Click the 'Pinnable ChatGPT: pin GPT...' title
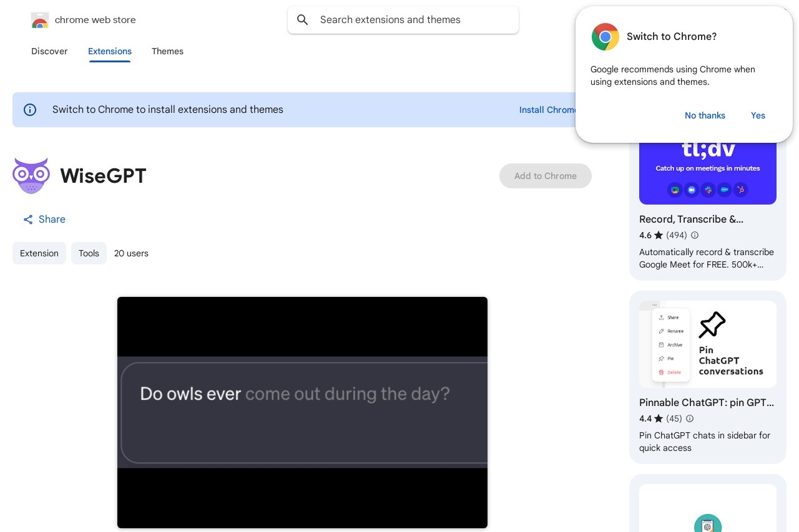 click(x=707, y=403)
